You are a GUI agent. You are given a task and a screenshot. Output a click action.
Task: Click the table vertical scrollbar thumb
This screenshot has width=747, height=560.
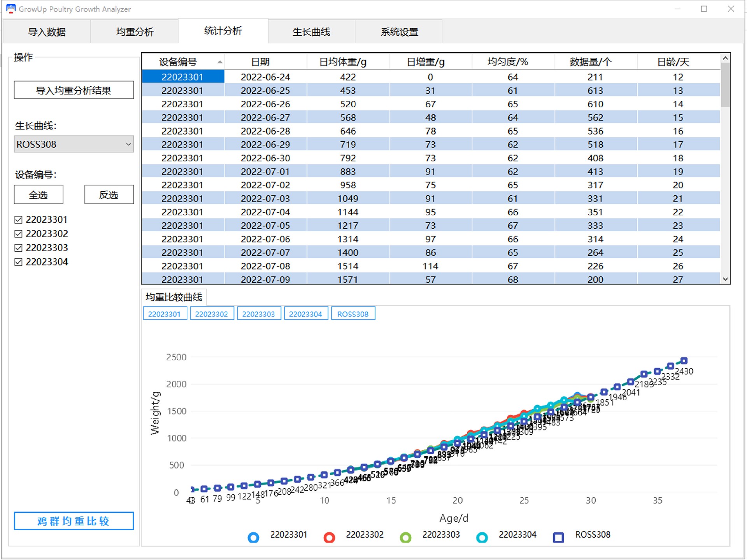click(725, 86)
